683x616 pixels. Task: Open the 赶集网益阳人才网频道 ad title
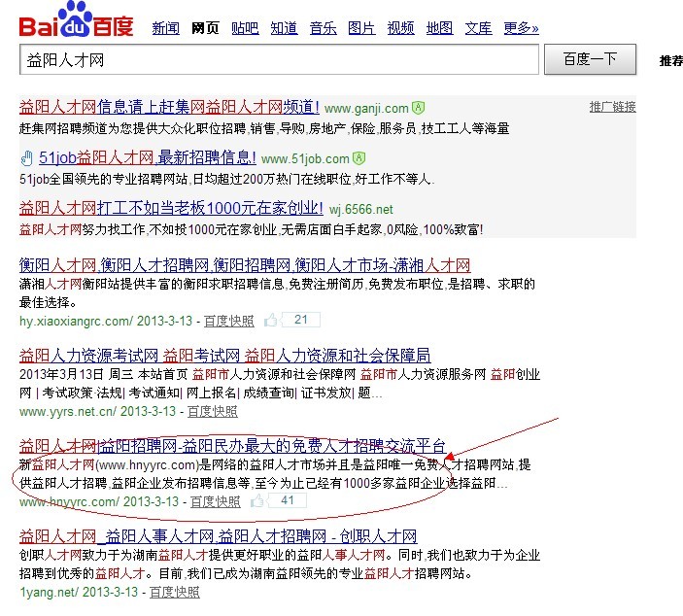pyautogui.click(x=169, y=107)
